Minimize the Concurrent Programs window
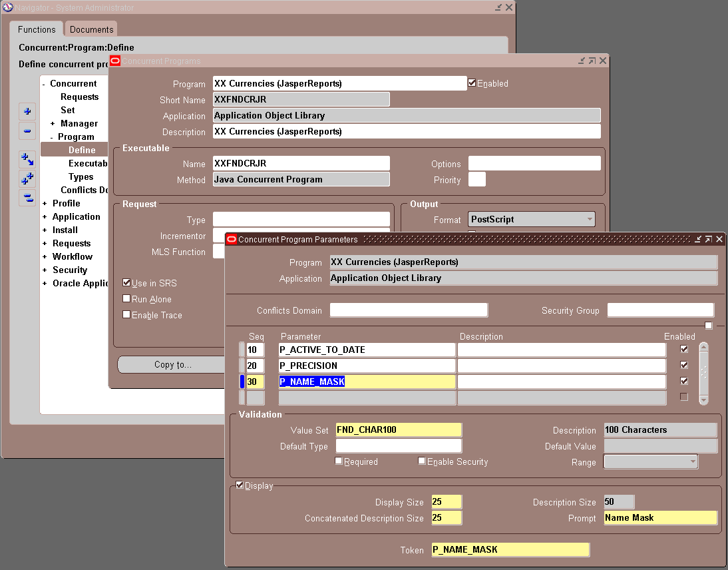728x570 pixels. pyautogui.click(x=582, y=61)
